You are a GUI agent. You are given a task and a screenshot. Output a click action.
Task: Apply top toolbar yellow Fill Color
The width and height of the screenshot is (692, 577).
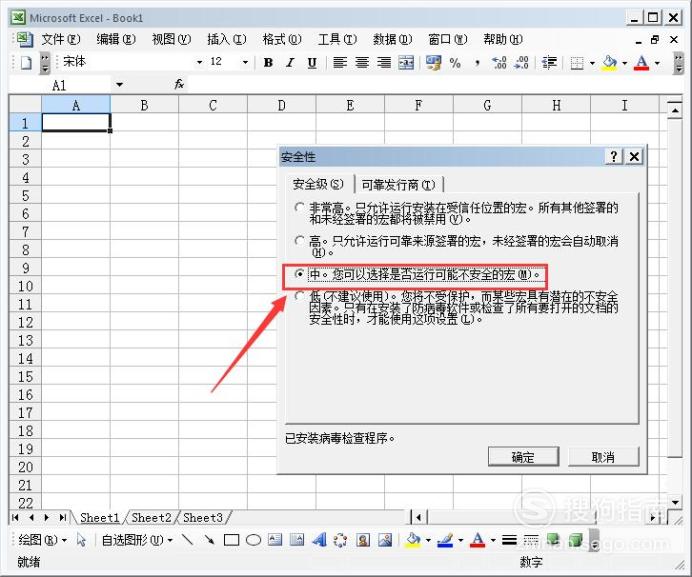click(609, 63)
